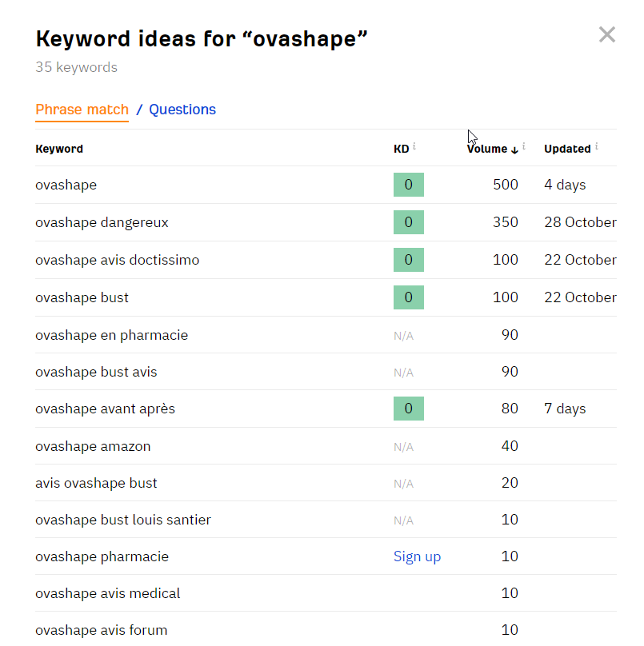Click the volume value 80
This screenshot has width=644, height=646.
[510, 409]
